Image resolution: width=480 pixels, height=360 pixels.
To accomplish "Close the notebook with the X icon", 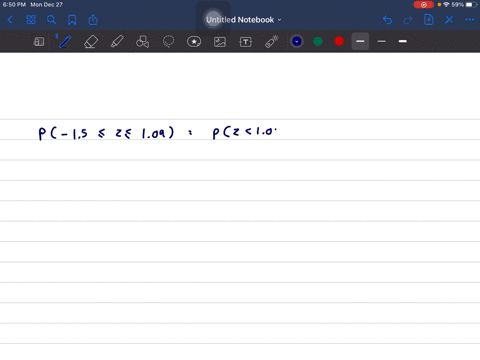I will 449,20.
